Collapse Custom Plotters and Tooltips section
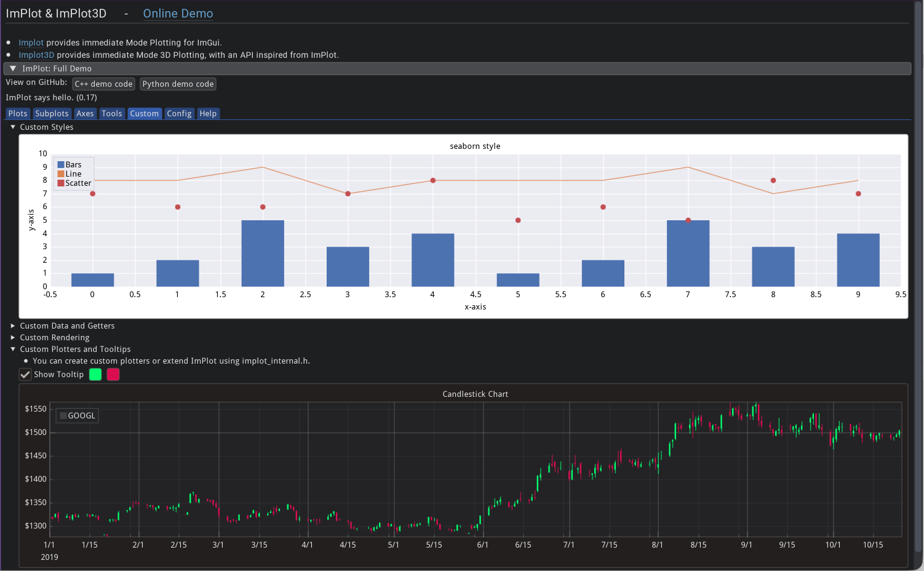The width and height of the screenshot is (924, 571). point(13,349)
